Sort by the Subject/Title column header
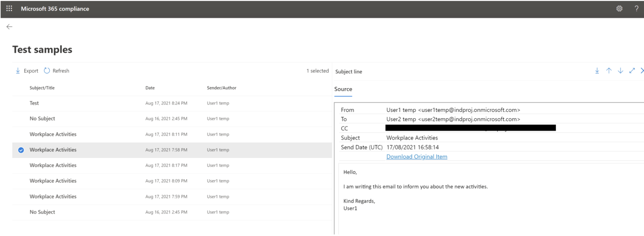644x236 pixels. click(42, 88)
